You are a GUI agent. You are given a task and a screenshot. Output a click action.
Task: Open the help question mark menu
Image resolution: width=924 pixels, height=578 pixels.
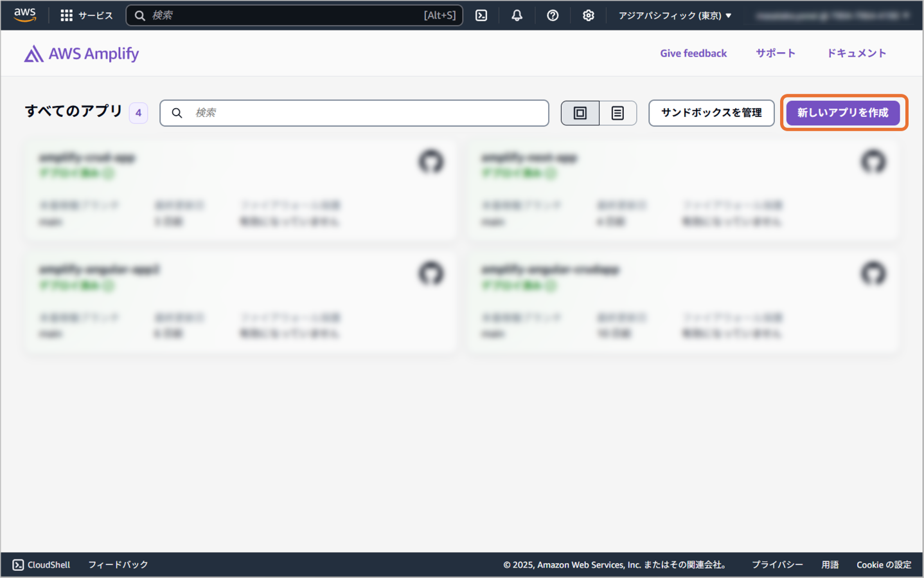coord(553,15)
